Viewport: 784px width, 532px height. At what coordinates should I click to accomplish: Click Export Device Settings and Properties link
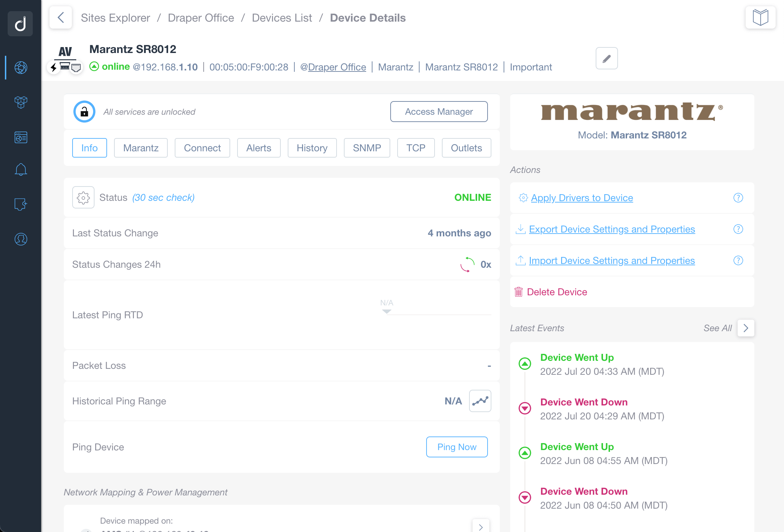tap(612, 229)
